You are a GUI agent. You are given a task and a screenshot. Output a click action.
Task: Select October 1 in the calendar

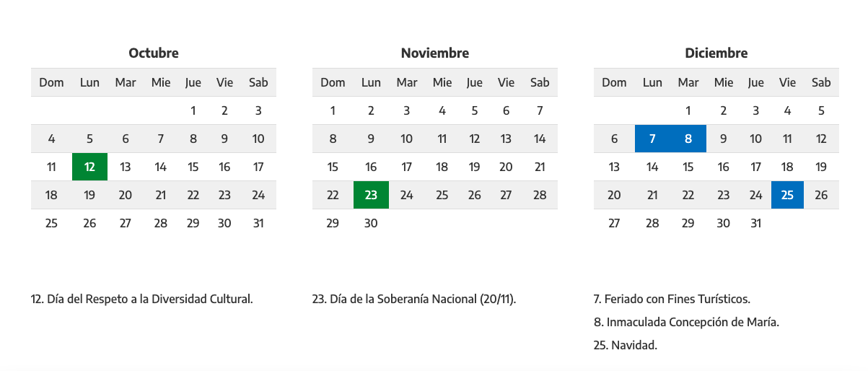(x=193, y=110)
